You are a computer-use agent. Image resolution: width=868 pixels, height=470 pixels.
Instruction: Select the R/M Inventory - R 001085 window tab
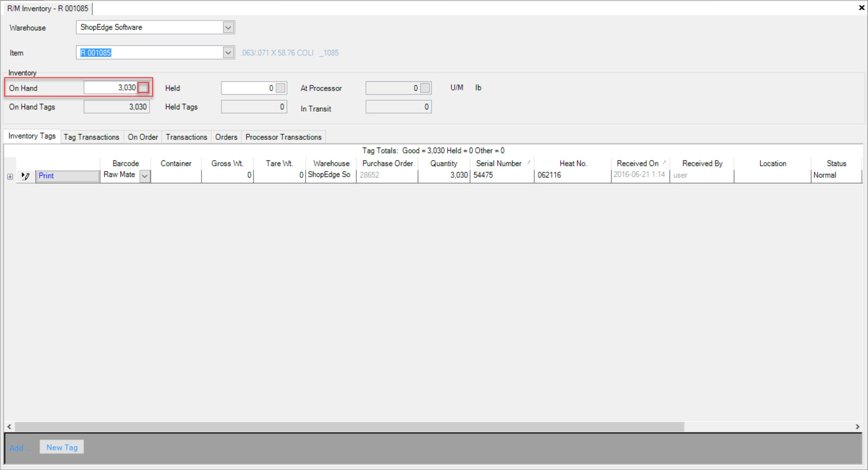[48, 8]
